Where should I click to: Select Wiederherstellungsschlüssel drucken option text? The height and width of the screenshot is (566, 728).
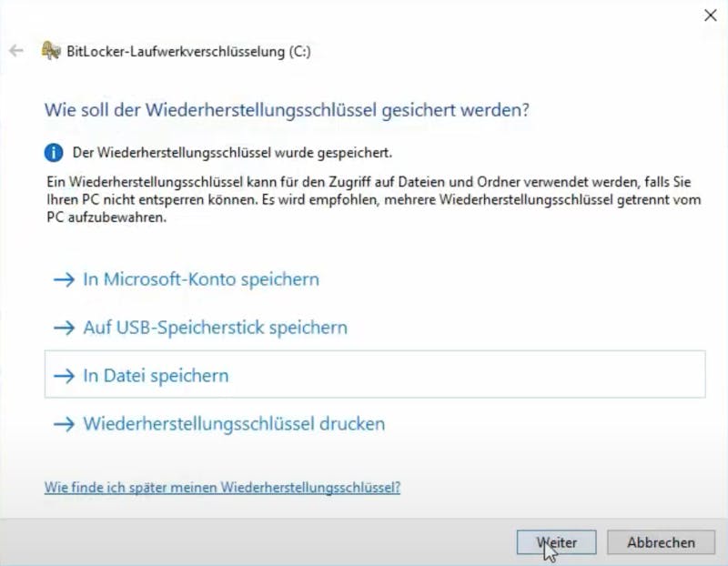click(234, 423)
